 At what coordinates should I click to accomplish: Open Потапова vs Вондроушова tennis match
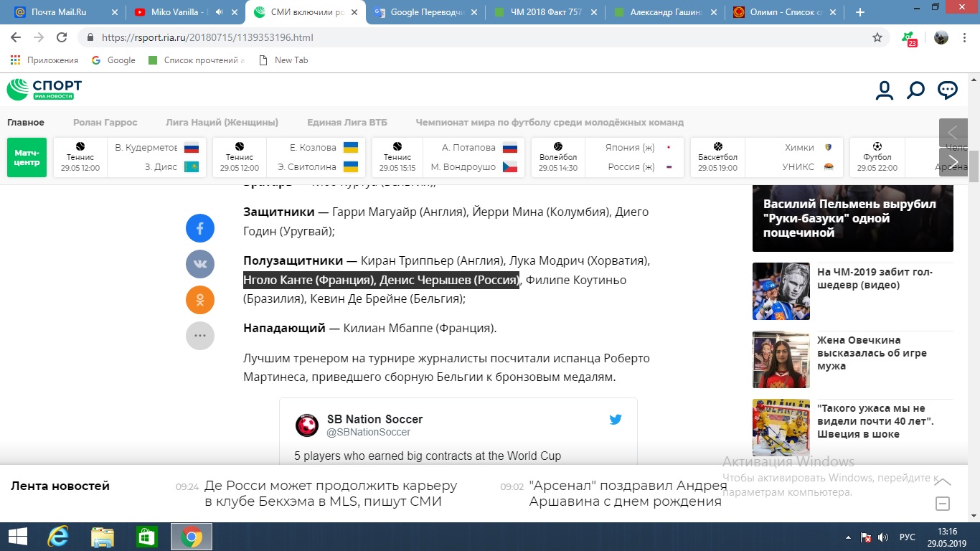coord(448,157)
